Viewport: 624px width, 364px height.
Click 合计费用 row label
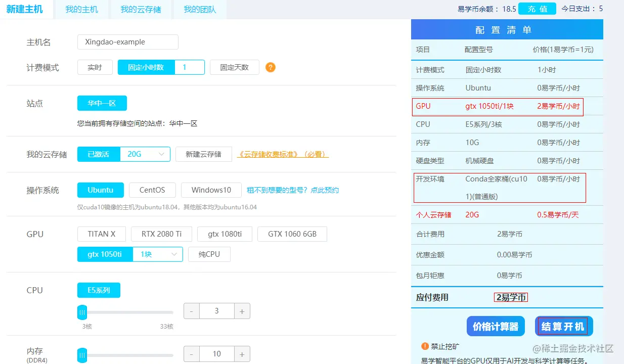(x=430, y=234)
